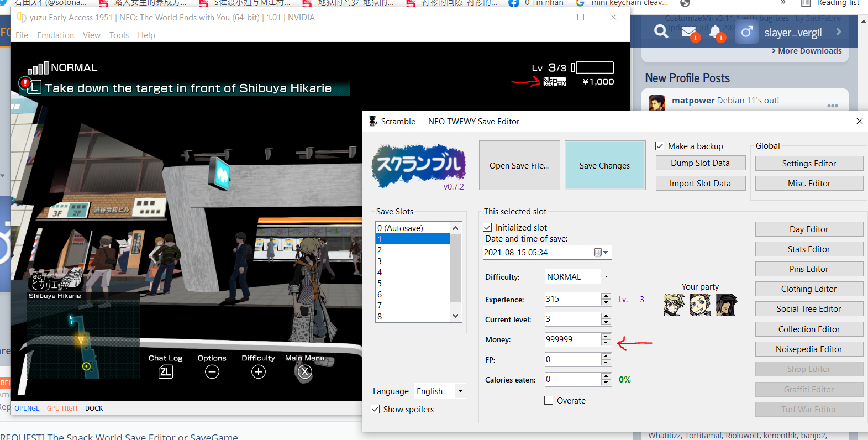Toggle the Initialized slot checkbox
This screenshot has height=440, width=868.
(487, 227)
